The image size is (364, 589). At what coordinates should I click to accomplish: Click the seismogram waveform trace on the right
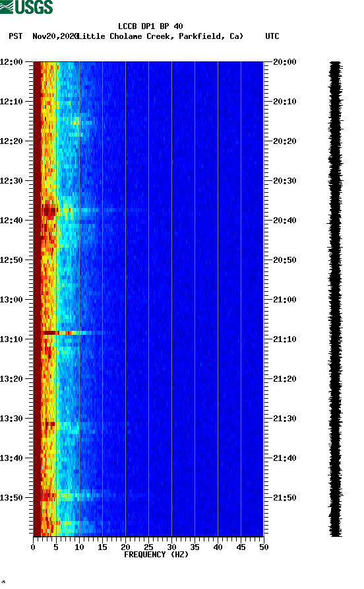(336, 299)
